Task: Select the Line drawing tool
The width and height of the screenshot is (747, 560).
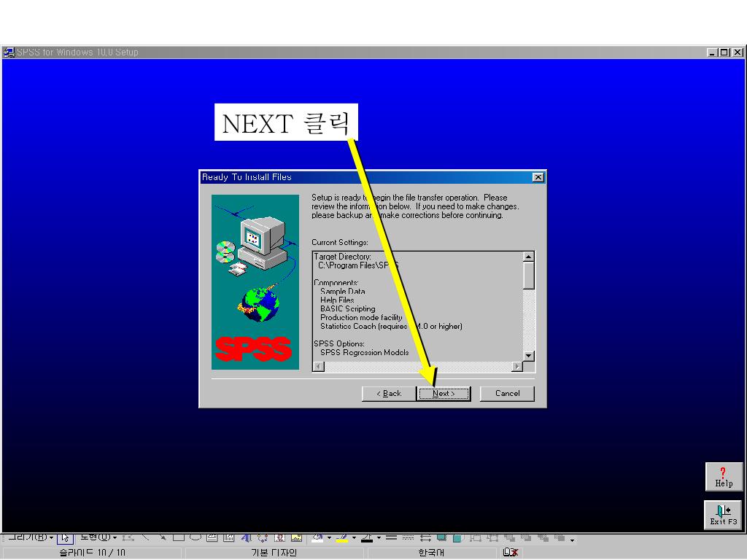Action: pos(145,537)
